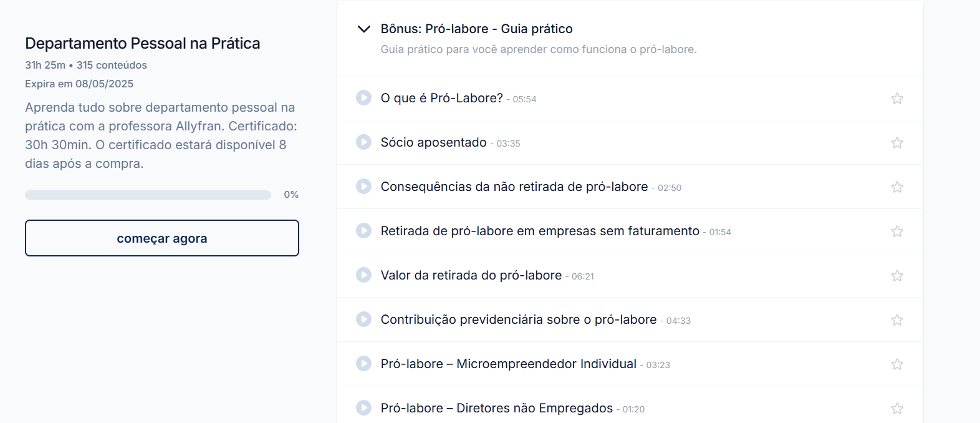Image resolution: width=980 pixels, height=423 pixels.
Task: Toggle favorite star for 'Sócio aposentado'
Action: 897,143
